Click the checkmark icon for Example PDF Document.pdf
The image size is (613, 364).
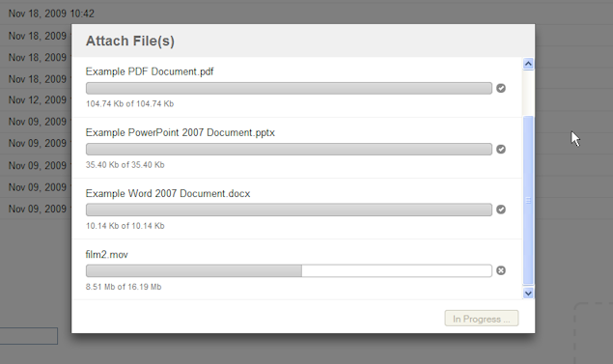(x=501, y=89)
